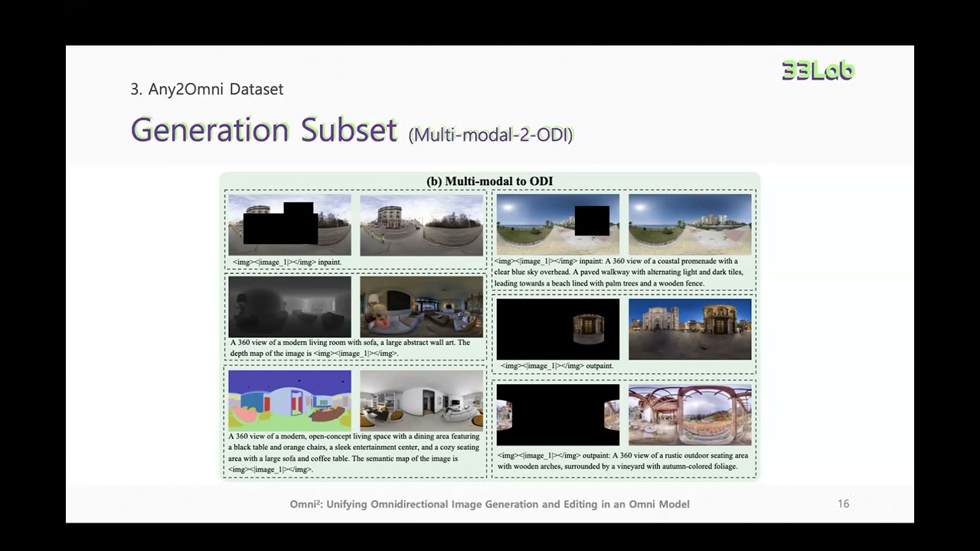Click the Omni² footer title text
The height and width of the screenshot is (551, 980).
(x=490, y=504)
